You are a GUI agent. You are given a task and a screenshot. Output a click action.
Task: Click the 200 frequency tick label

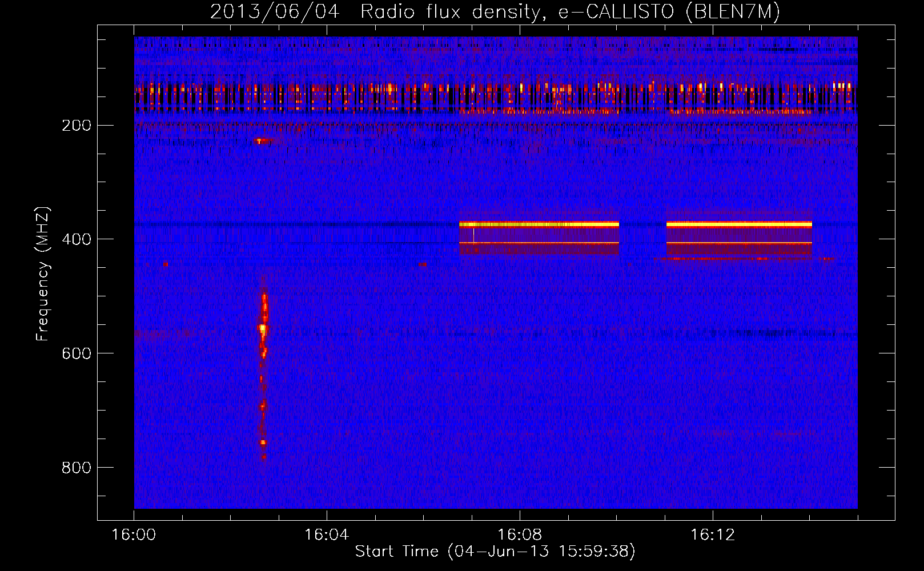pos(76,125)
